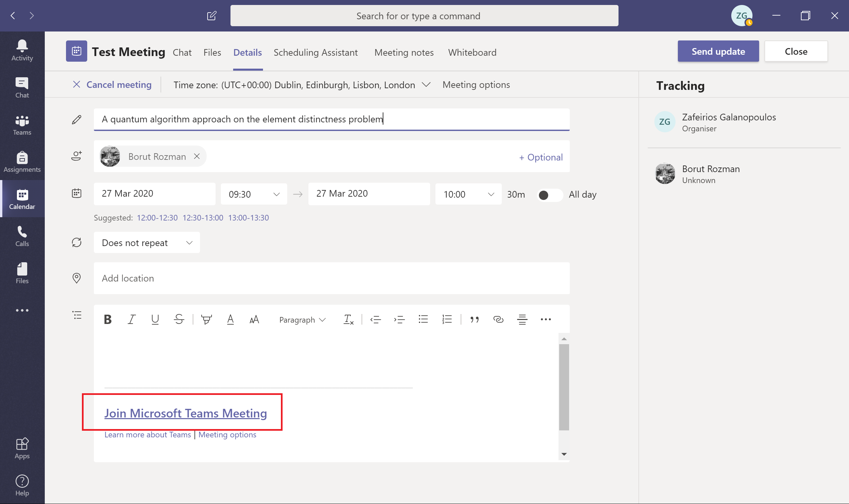Open Meeting options in the header bar

pos(476,85)
